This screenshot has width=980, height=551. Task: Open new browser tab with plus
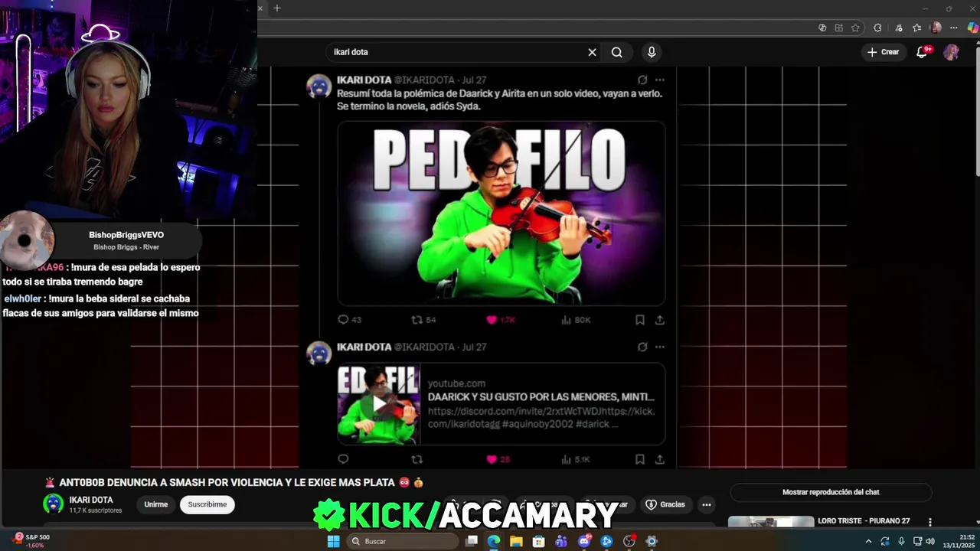pyautogui.click(x=277, y=8)
